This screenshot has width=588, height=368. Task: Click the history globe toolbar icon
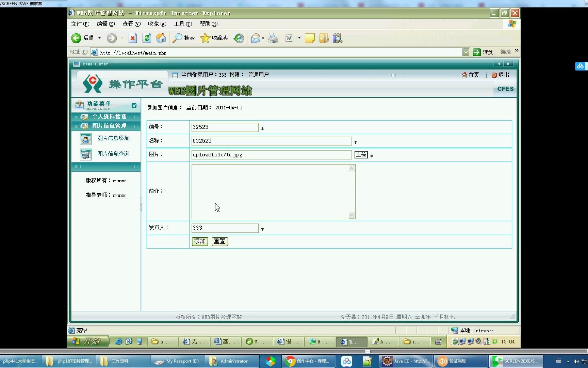point(239,38)
